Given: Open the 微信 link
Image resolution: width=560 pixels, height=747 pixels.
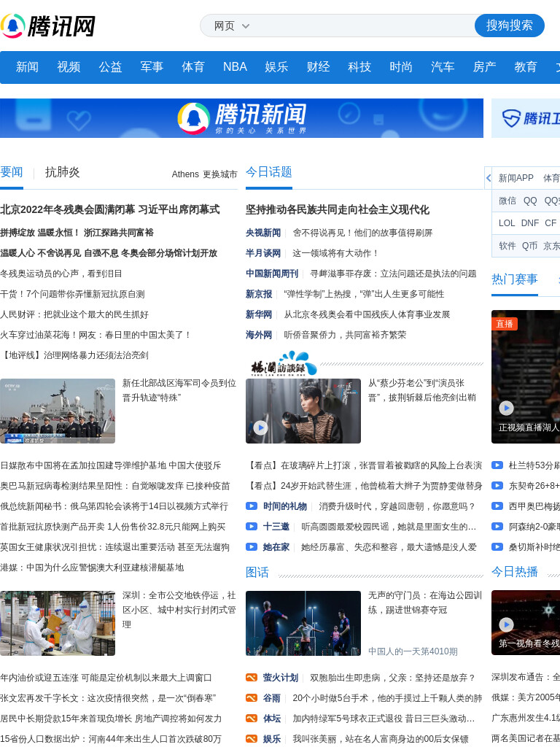Looking at the screenshot, I should [x=507, y=201].
